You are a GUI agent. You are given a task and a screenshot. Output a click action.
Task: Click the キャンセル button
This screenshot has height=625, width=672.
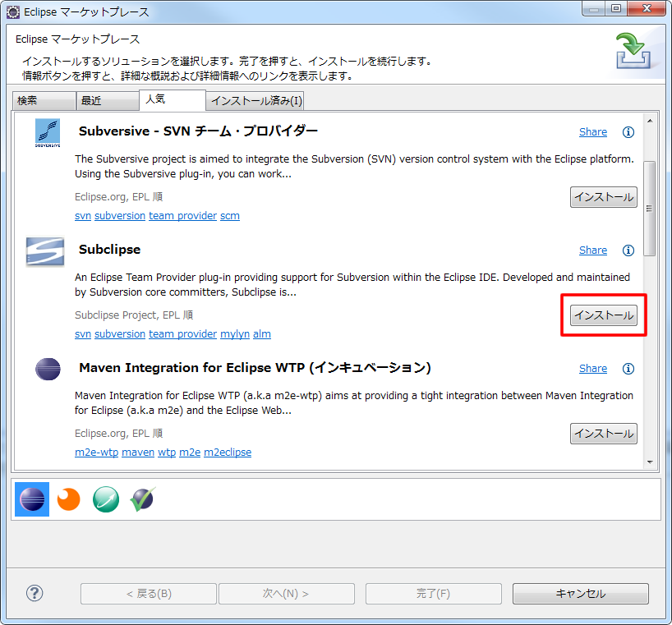[x=580, y=594]
